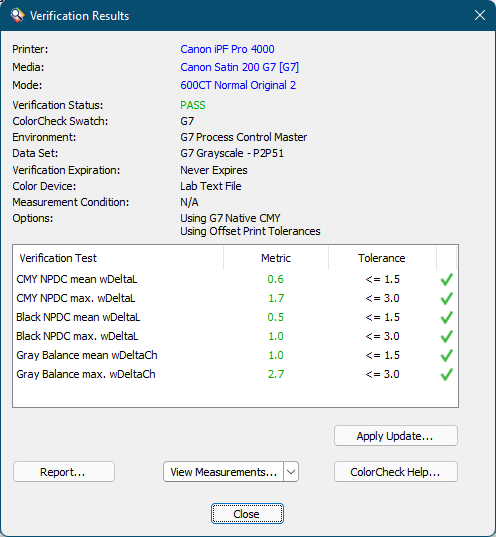Select the Black NPDC mean wDeltaL row
The width and height of the screenshot is (496, 537).
click(x=235, y=317)
